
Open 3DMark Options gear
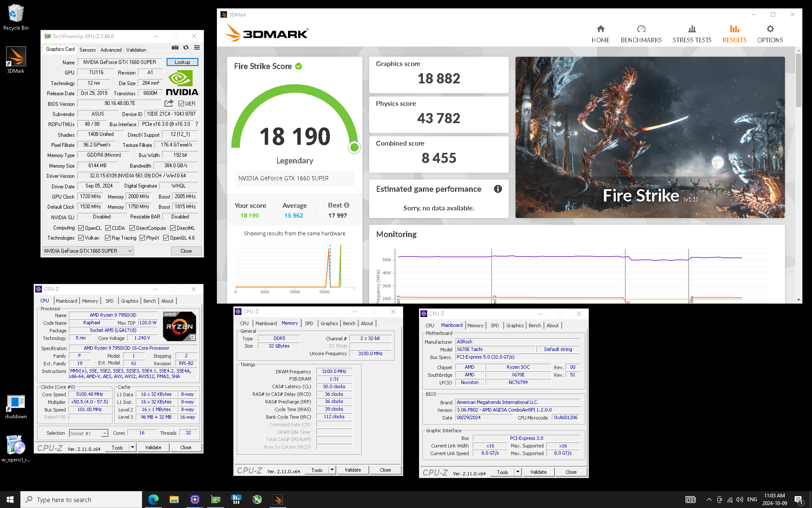pyautogui.click(x=770, y=34)
